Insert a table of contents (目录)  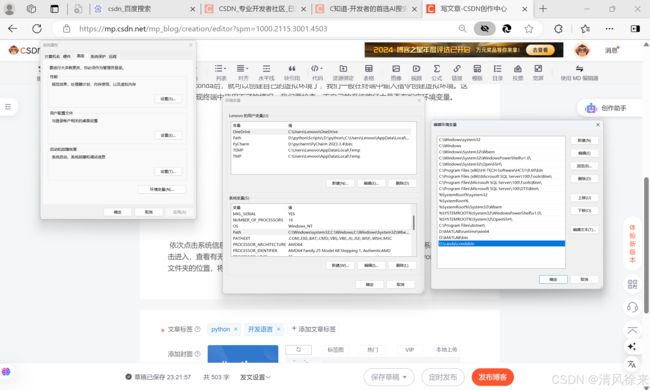click(497, 73)
